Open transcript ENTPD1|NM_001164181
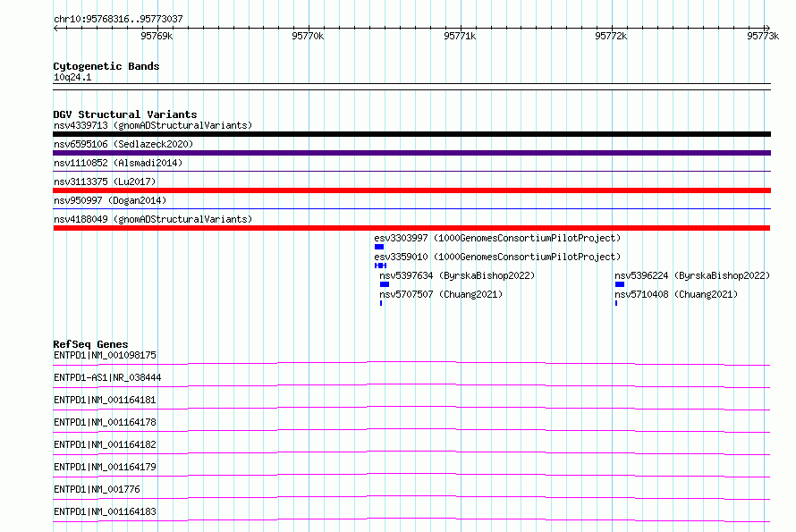 click(105, 400)
